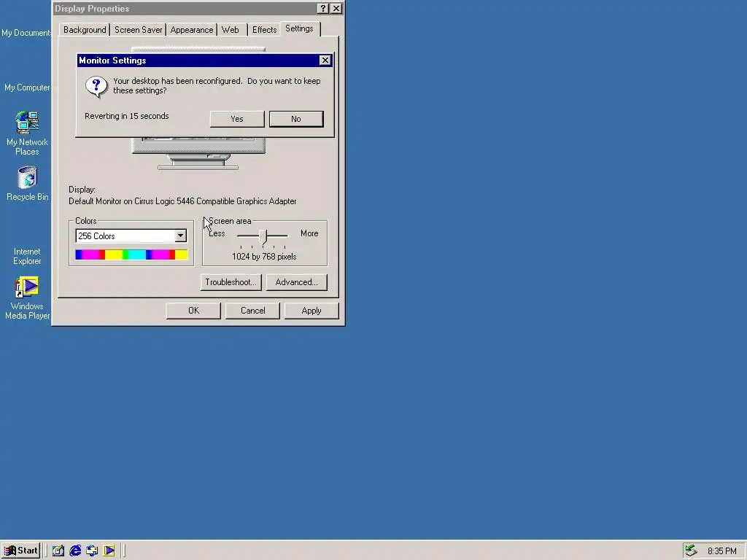
Task: Click the 8:35 PM taskbar clock
Action: (x=722, y=551)
